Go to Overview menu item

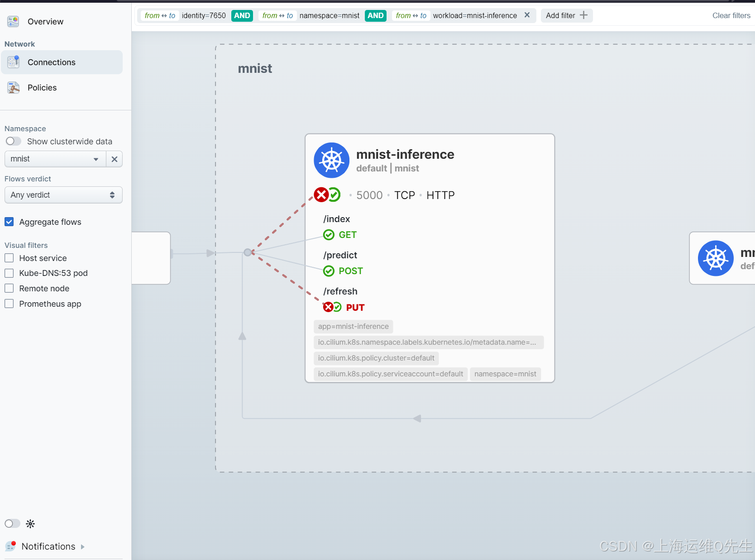45,21
